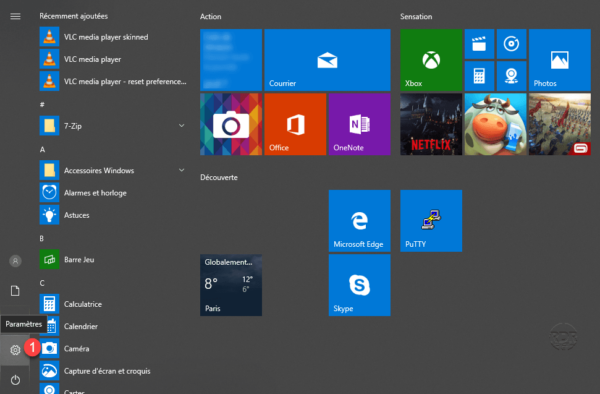Open the Office tile
Viewport: 600px width, 394px height.
click(295, 124)
